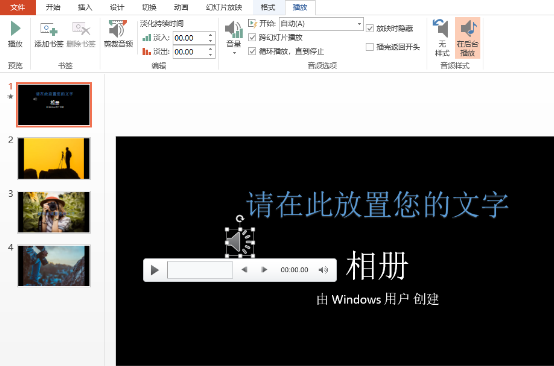Decrease the 淡入 fade-in duration with down arrow
The height and width of the screenshot is (366, 554).
(211, 41)
